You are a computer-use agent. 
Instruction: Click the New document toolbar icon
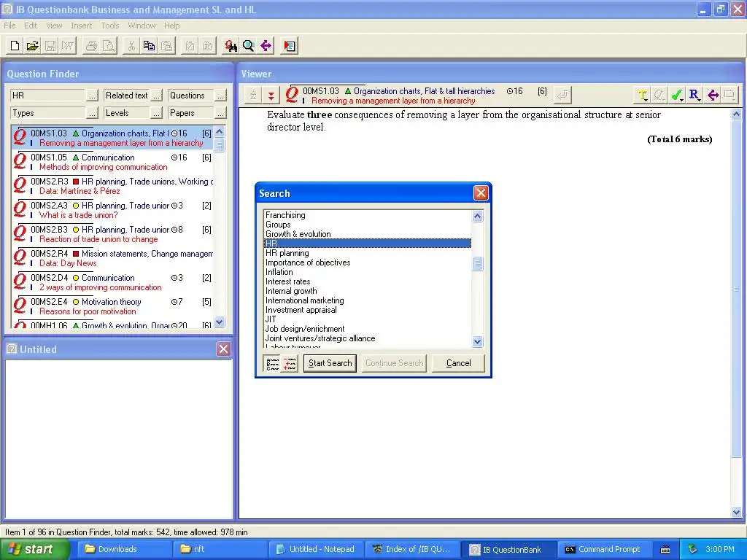pos(15,46)
